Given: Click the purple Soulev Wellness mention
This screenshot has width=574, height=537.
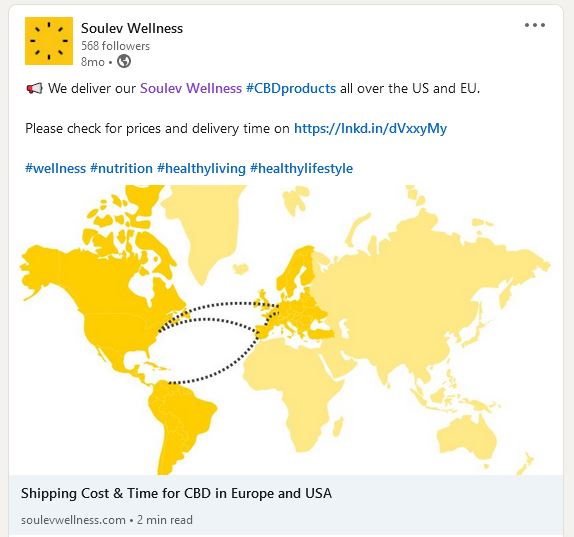Looking at the screenshot, I should [191, 88].
